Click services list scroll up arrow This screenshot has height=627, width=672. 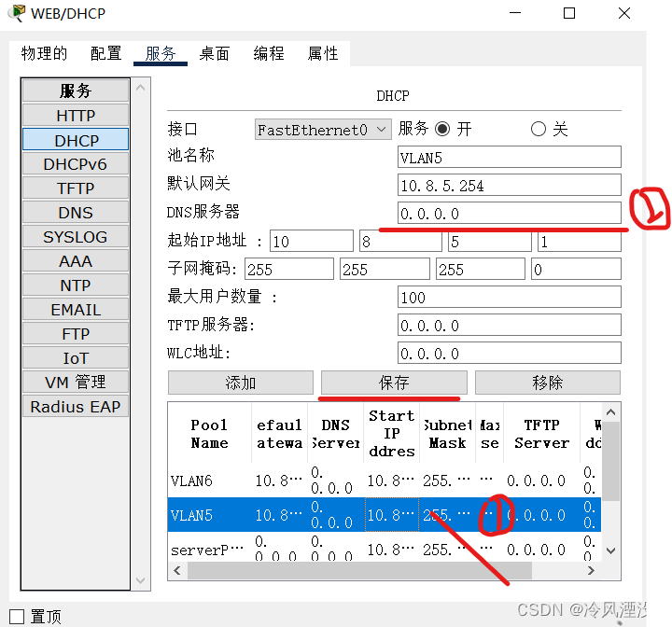pyautogui.click(x=140, y=88)
